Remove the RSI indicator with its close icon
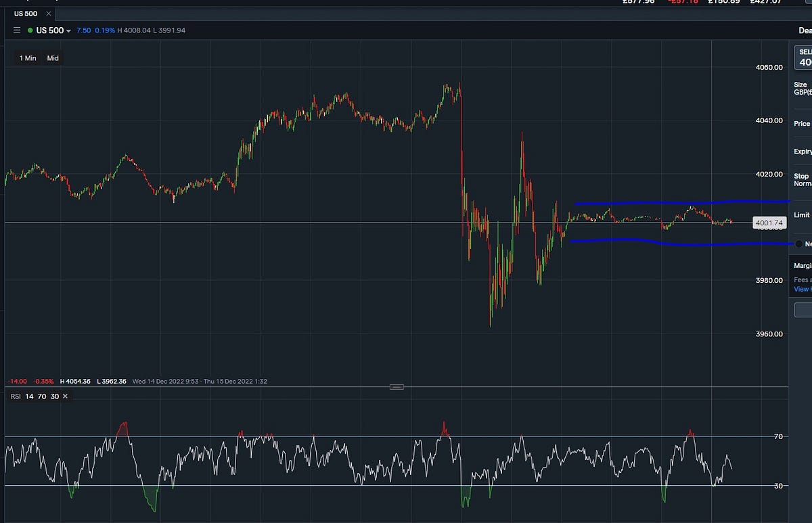 pyautogui.click(x=64, y=396)
